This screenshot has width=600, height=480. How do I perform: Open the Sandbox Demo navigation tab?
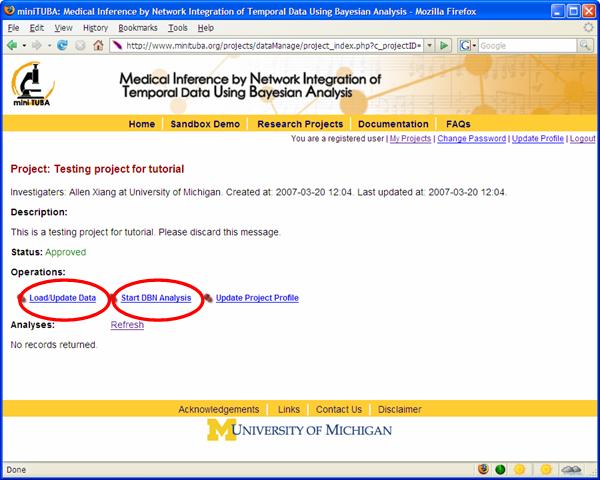pyautogui.click(x=205, y=124)
